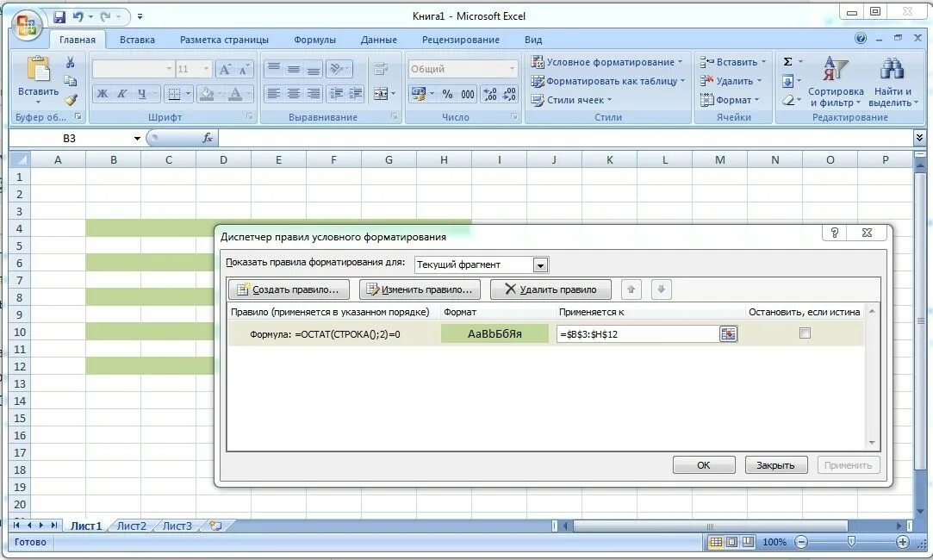The width and height of the screenshot is (933, 560).
Task: Open Стили ячеек gallery
Action: coord(571,100)
